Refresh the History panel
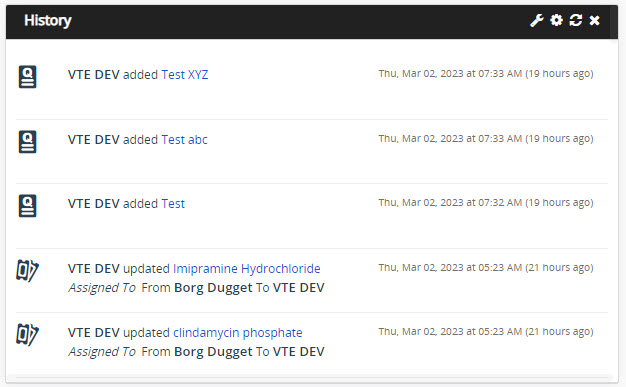The image size is (626, 387). point(575,20)
